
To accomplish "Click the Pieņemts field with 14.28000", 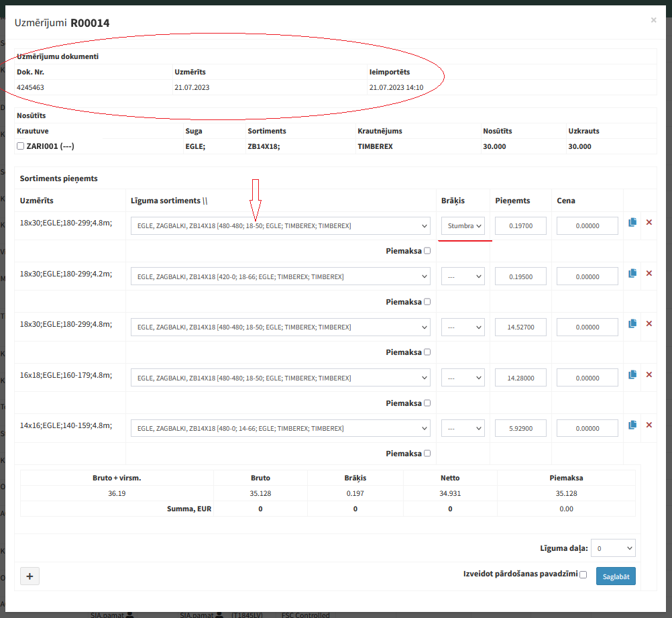I will 520,378.
